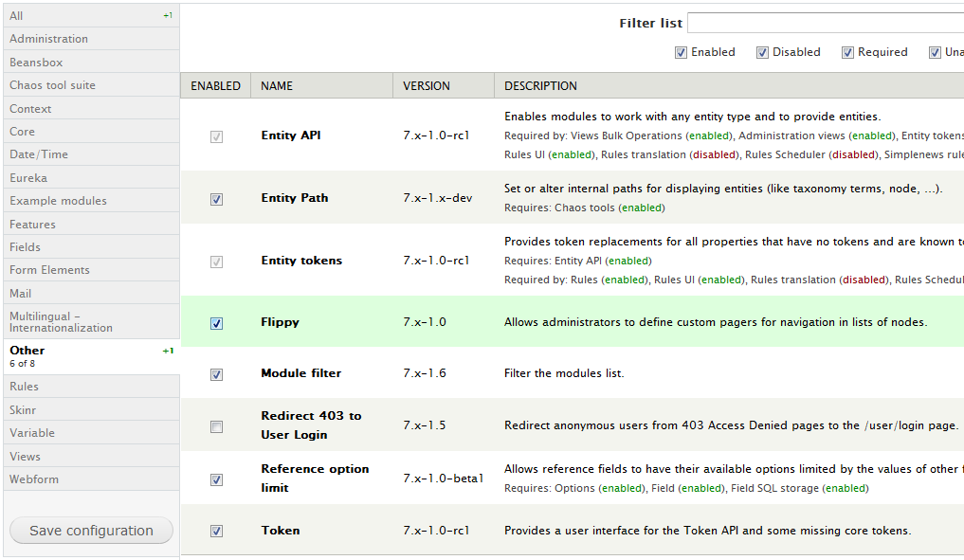Screen dimensions: 964x560
Task: Toggle the Token module checkbox
Action: pyautogui.click(x=216, y=532)
